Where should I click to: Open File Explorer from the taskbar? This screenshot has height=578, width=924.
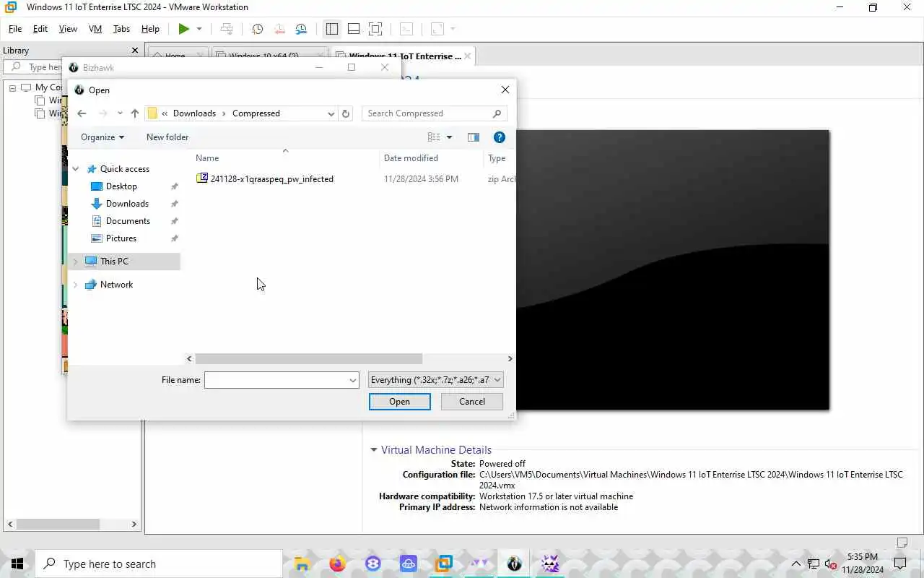click(x=302, y=564)
